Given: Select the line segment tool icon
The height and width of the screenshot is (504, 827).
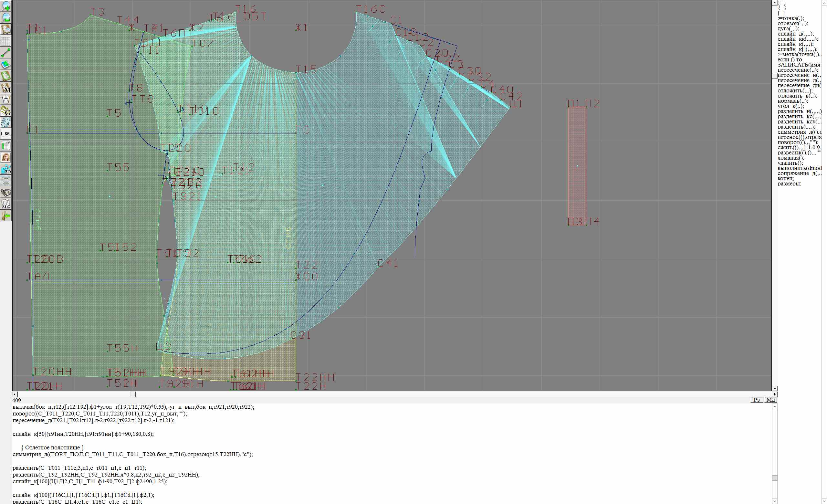Looking at the screenshot, I should [6, 53].
